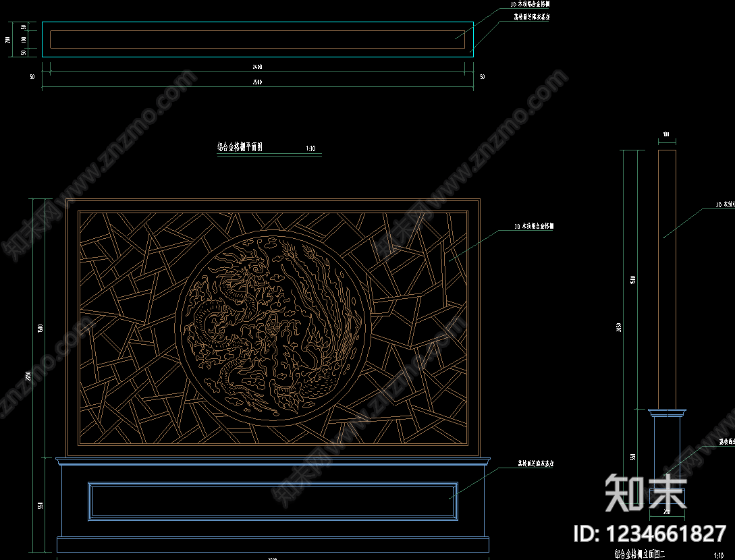Image resolution: width=735 pixels, height=560 pixels.
Task: Select the 550 base height dimension on the left
Action: [x=40, y=505]
